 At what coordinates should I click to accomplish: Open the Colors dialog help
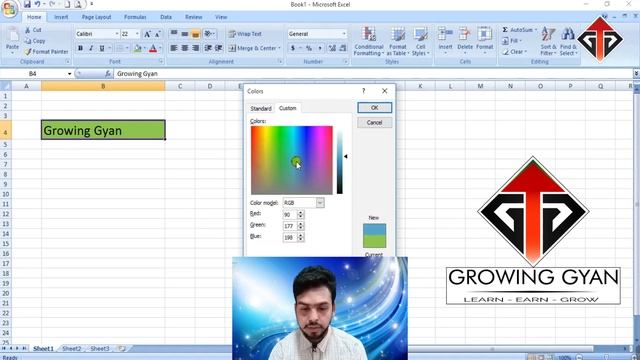pos(363,91)
